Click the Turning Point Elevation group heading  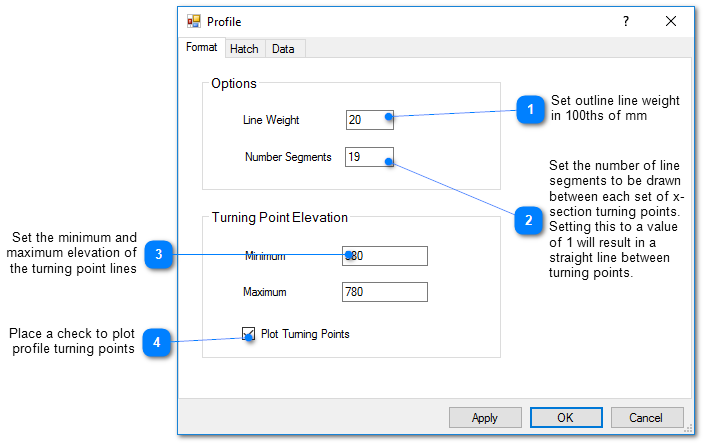pos(279,217)
